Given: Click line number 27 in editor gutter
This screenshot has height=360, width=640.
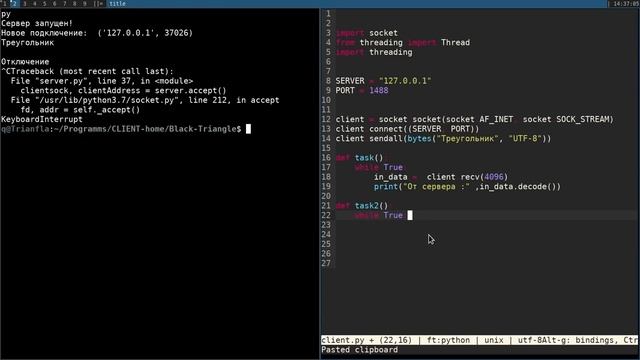Looking at the screenshot, I should (x=326, y=263).
